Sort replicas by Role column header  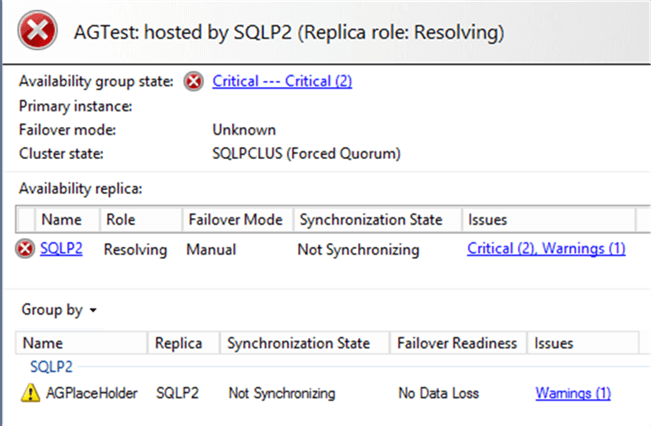click(x=120, y=219)
